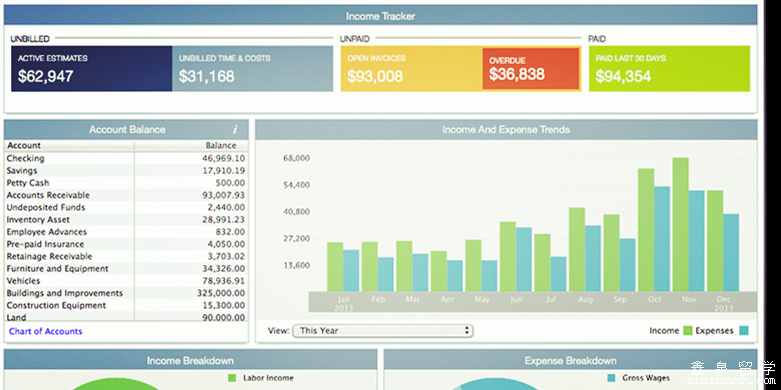Click the Account column header

(x=69, y=146)
